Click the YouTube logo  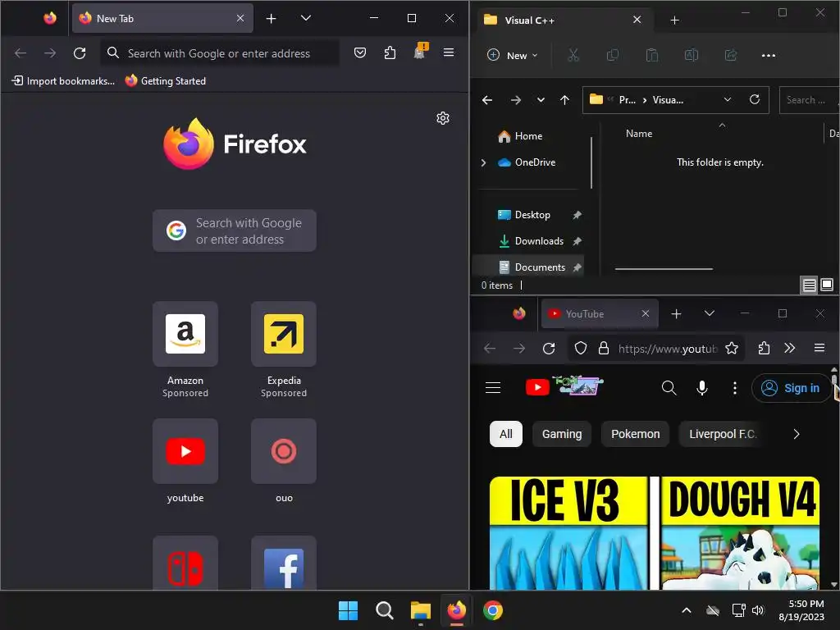[564, 386]
